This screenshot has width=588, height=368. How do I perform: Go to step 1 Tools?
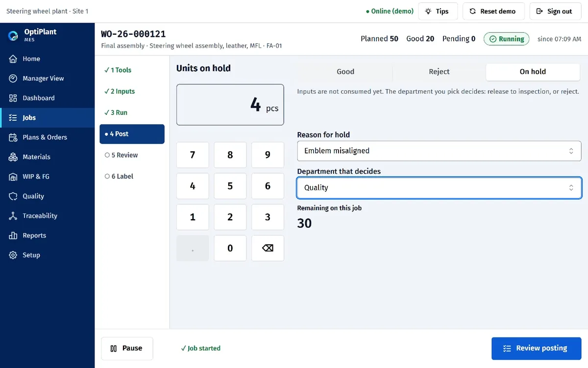(x=132, y=70)
